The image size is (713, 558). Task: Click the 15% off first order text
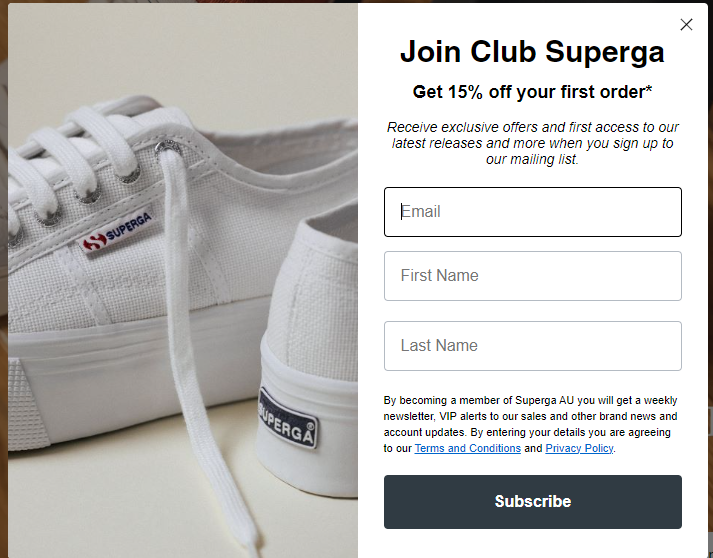pyautogui.click(x=532, y=92)
